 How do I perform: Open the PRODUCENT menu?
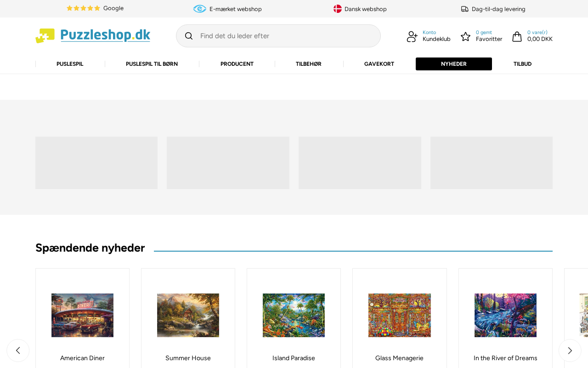(237, 64)
